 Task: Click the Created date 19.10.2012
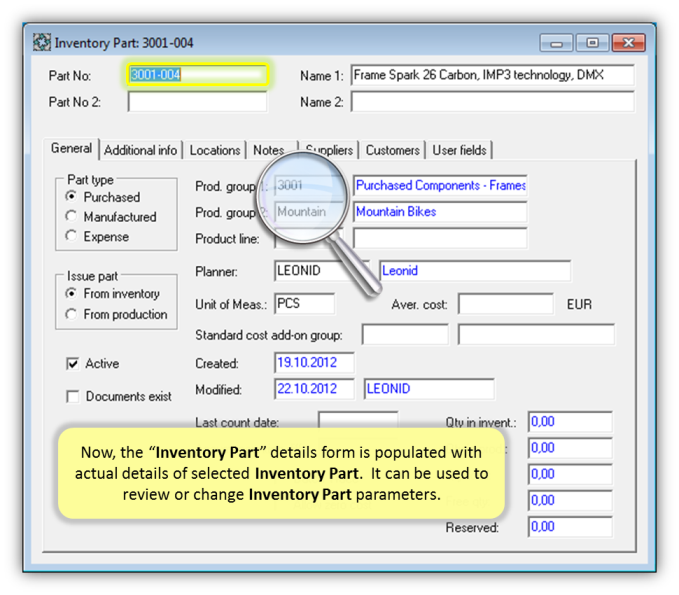314,363
